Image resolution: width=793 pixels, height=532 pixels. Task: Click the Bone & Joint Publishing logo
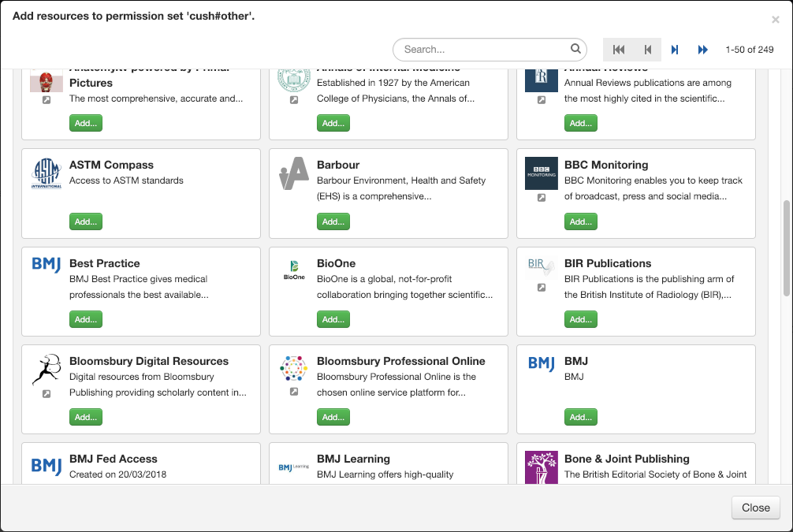(541, 467)
